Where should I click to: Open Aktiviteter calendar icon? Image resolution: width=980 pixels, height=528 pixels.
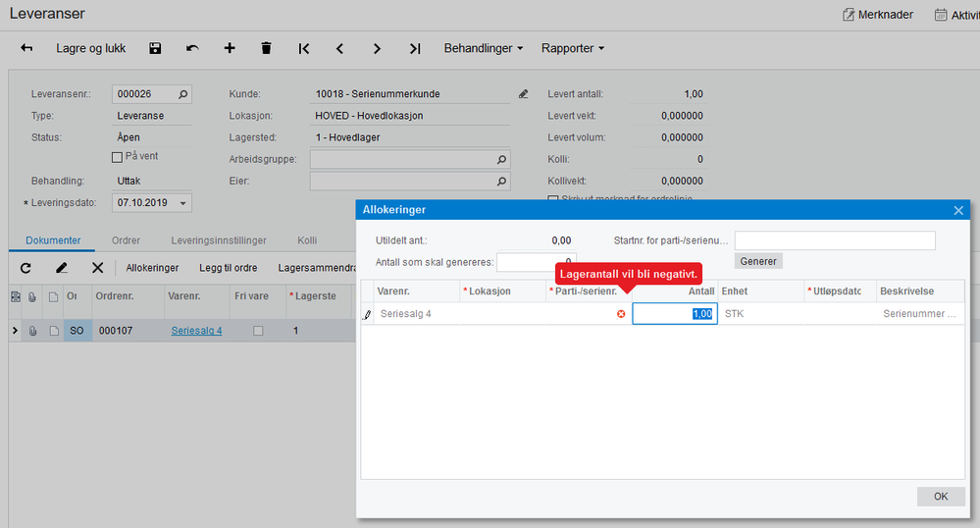tap(941, 15)
